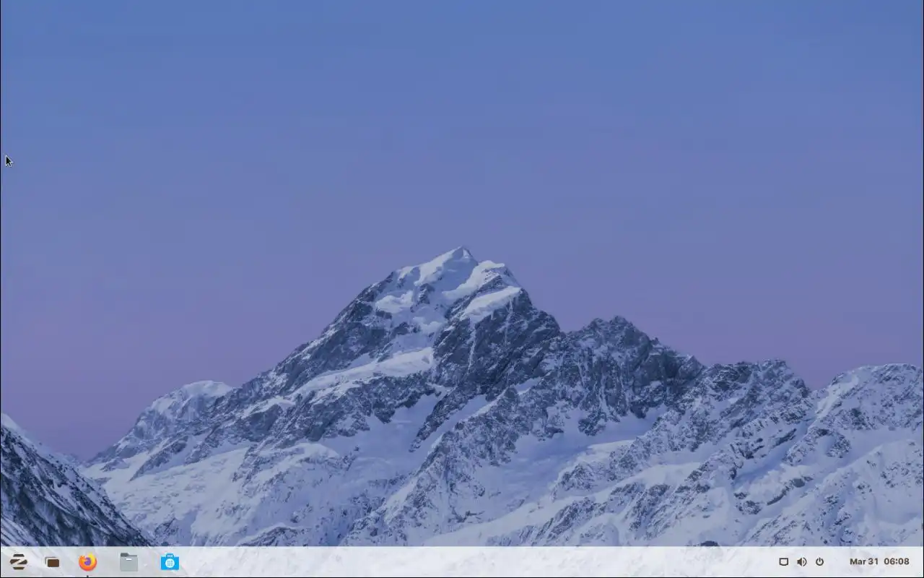Click the dark show-desktop icon in taskbar
Viewport: 924px width, 578px height.
52,562
